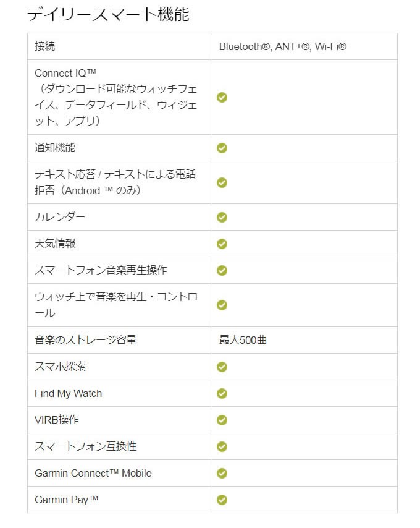Screen dimensions: 420x528
Task: Click the Find My Watch checkmark icon
Action: [222, 393]
